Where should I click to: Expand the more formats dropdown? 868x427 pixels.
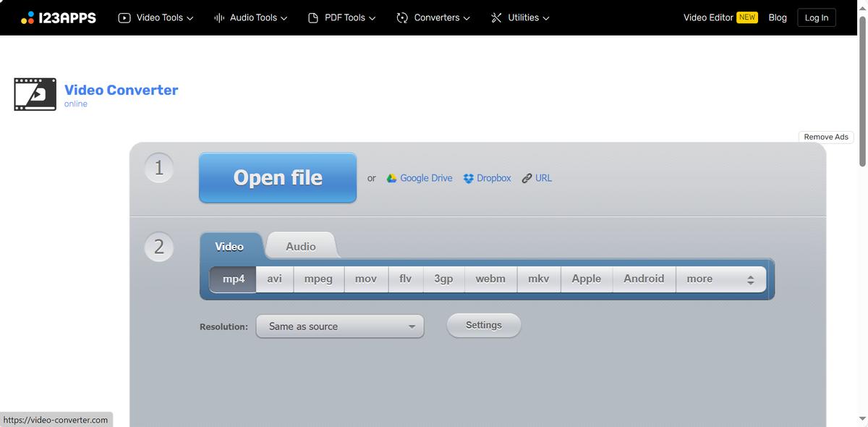pyautogui.click(x=720, y=279)
